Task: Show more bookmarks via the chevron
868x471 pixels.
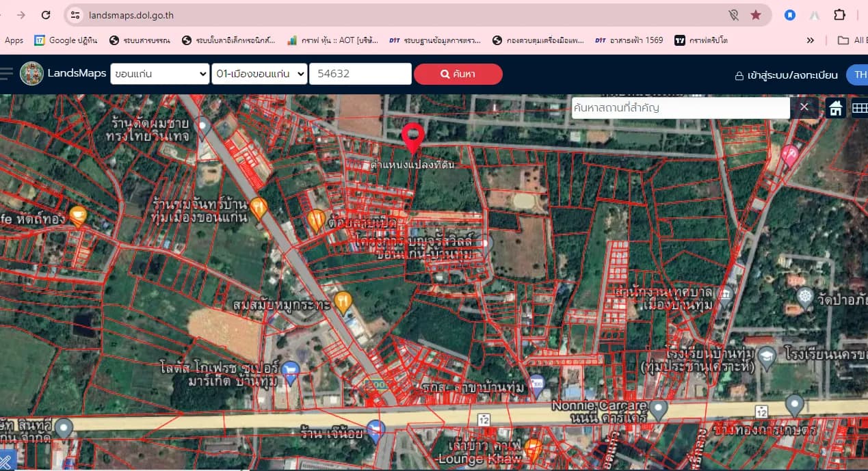Action: (811, 40)
